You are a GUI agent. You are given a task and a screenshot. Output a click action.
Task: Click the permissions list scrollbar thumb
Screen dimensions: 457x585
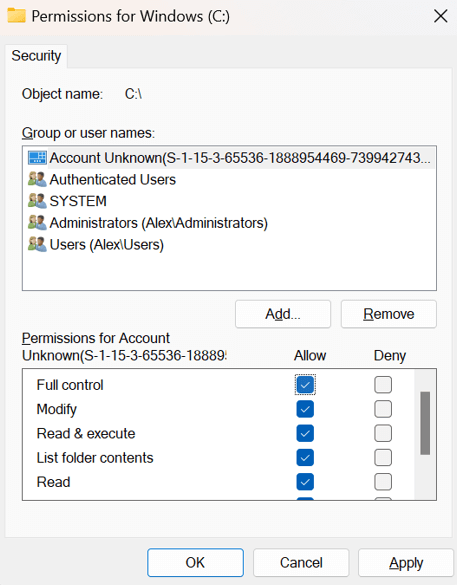(425, 423)
